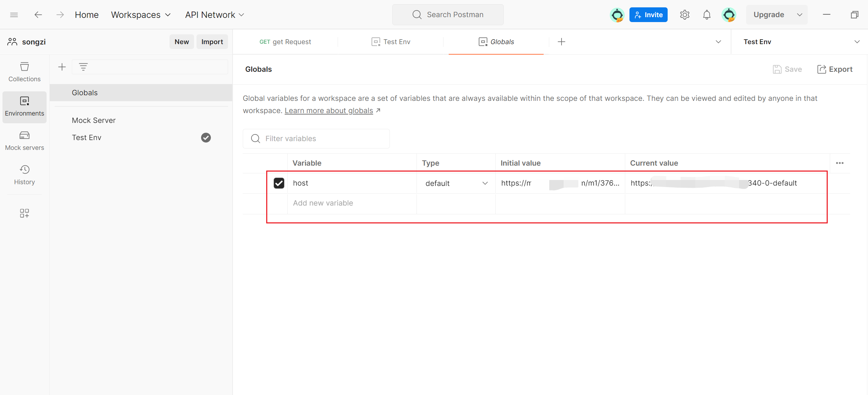
Task: Restore down the window
Action: (x=855, y=15)
